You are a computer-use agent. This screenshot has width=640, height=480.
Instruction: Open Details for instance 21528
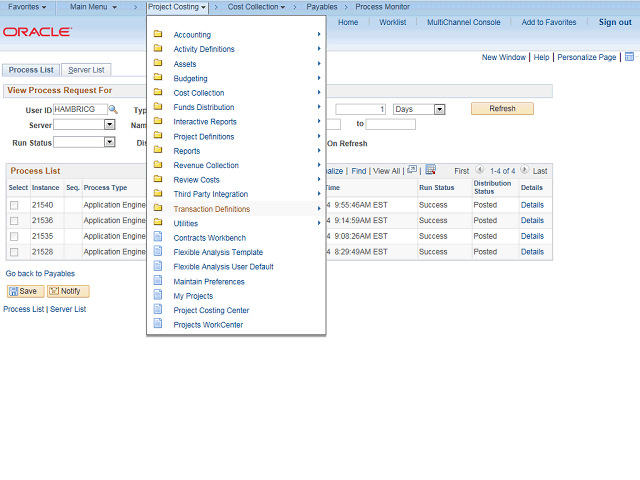tap(532, 252)
